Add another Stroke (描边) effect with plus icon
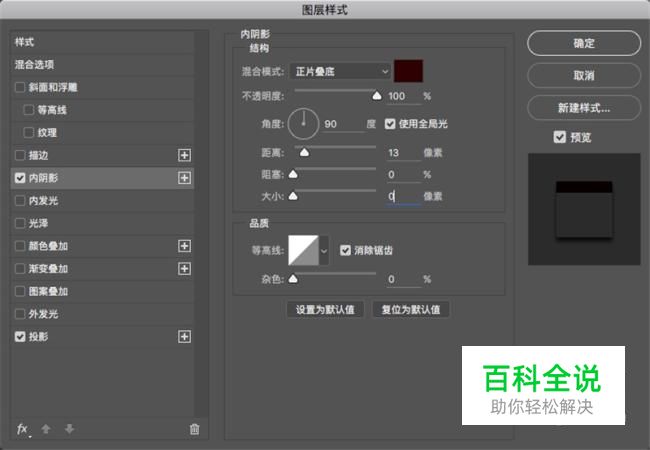Image resolution: width=650 pixels, height=450 pixels. pos(184,155)
